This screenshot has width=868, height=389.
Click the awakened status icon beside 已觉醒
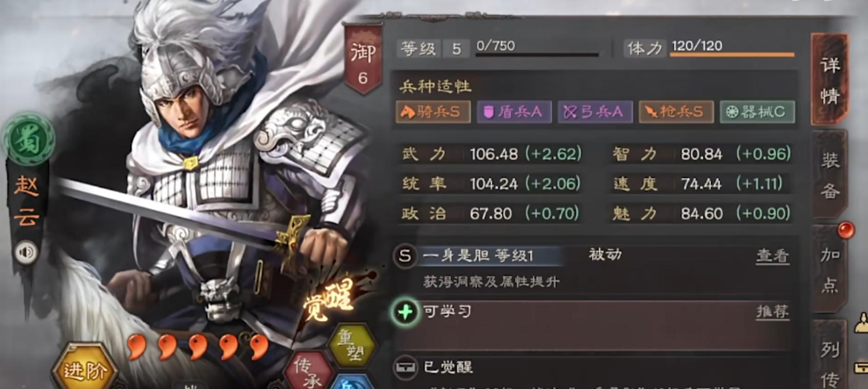click(406, 367)
